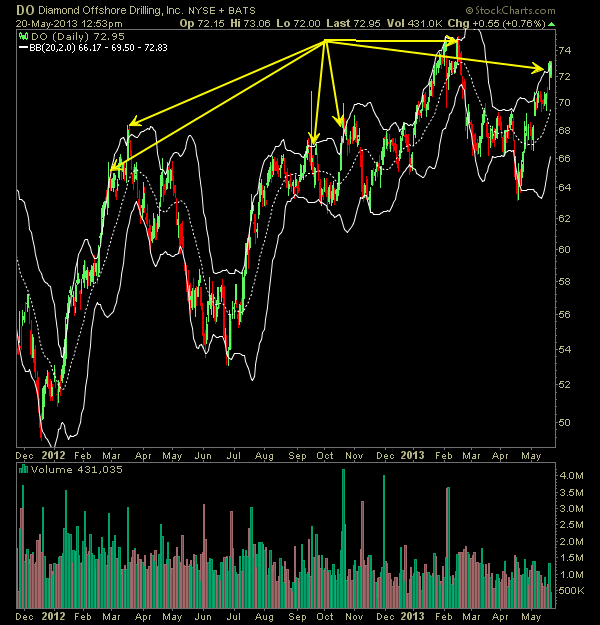Click the 54 price axis label
This screenshot has height=625, width=600.
[x=564, y=349]
